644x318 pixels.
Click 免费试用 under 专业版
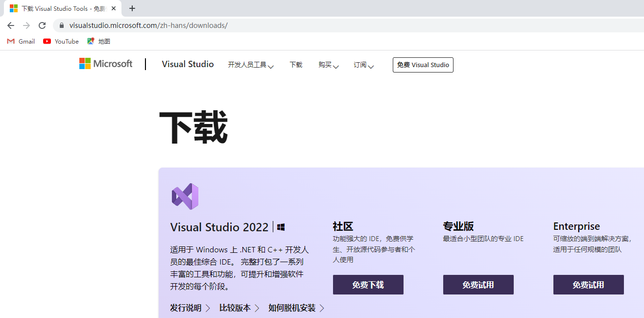pos(478,285)
